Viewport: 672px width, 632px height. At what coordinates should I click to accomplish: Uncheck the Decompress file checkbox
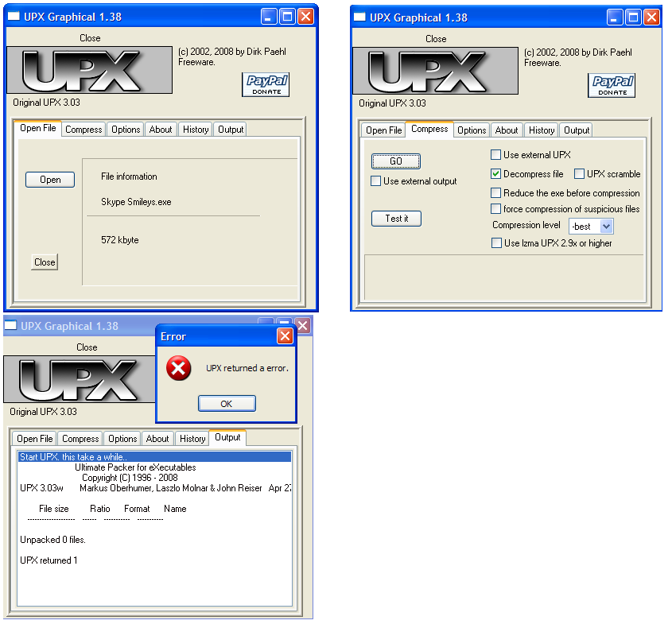[x=496, y=174]
